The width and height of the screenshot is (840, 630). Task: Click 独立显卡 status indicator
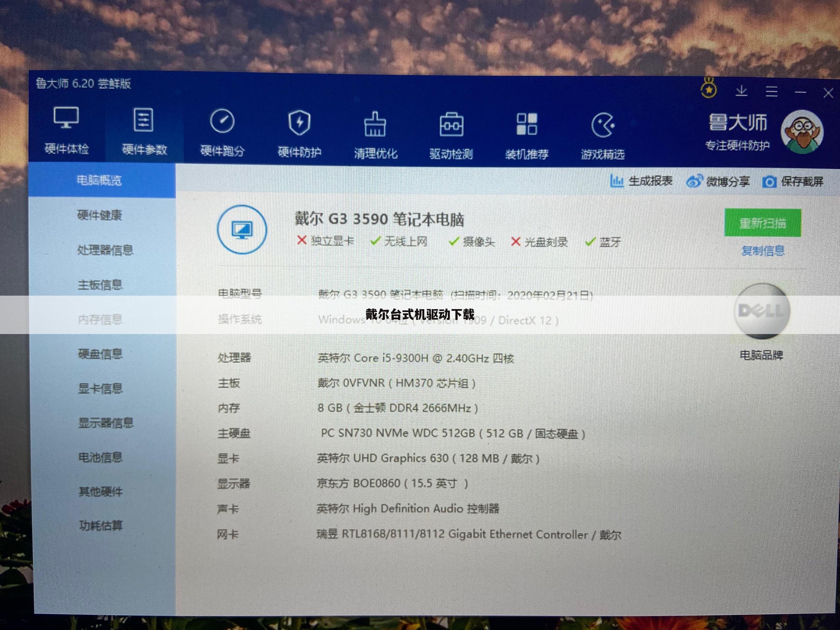click(x=325, y=241)
